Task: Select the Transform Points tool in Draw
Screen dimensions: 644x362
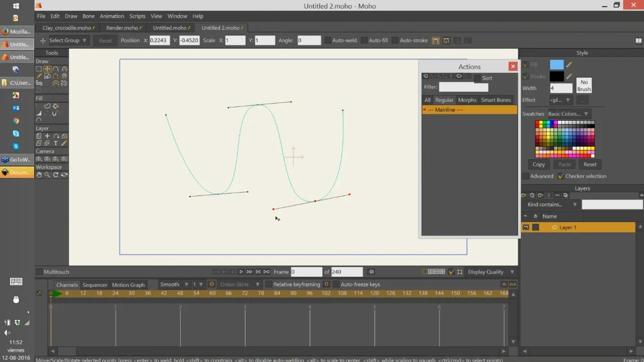Action: (47, 69)
